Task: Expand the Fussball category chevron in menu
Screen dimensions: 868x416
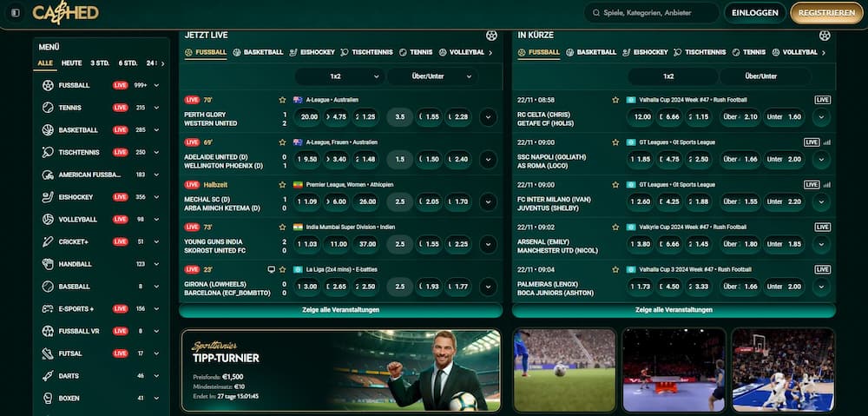Action: pyautogui.click(x=156, y=85)
